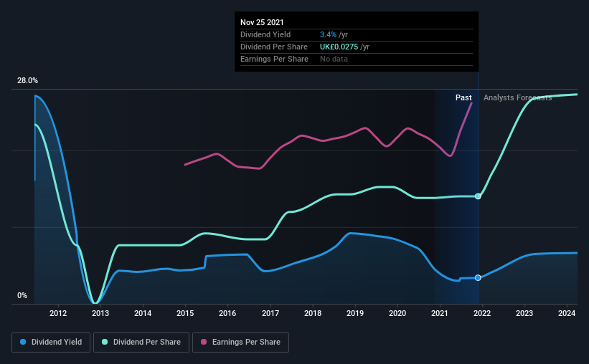This screenshot has width=589, height=364.
Task: Click the blue Dividend Yield legend dot
Action: [23, 342]
